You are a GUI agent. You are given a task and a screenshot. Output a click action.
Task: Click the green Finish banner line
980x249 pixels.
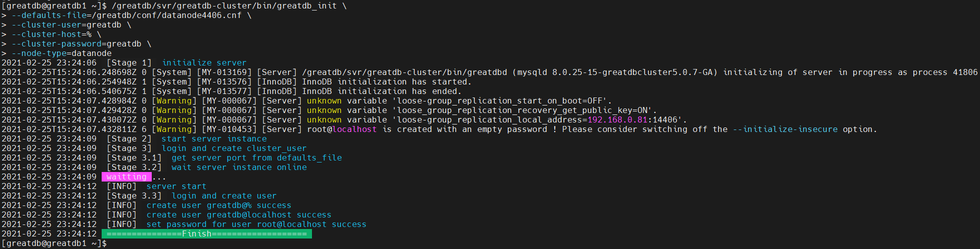(x=206, y=234)
